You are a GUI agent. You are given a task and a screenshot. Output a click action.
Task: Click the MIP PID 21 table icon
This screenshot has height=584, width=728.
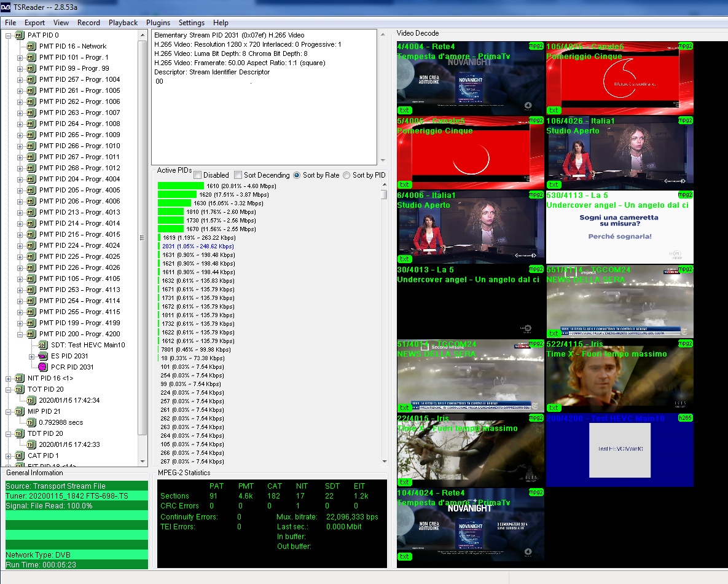coord(19,412)
